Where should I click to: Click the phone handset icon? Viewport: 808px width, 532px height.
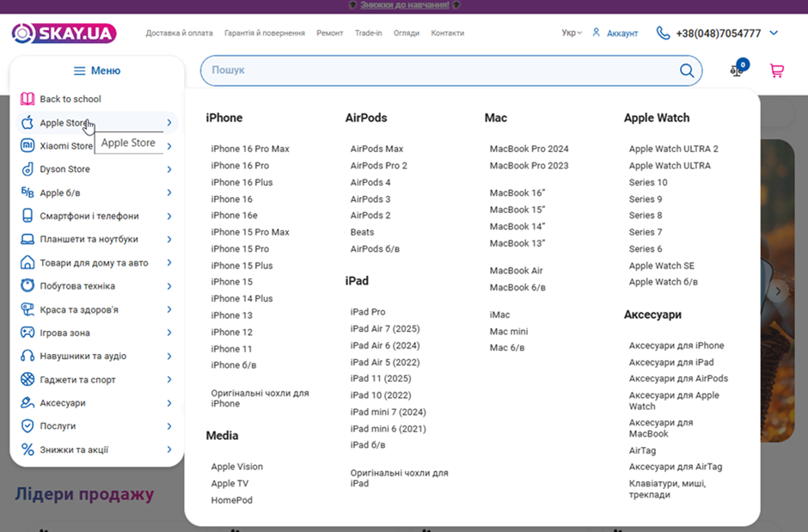[x=663, y=34]
